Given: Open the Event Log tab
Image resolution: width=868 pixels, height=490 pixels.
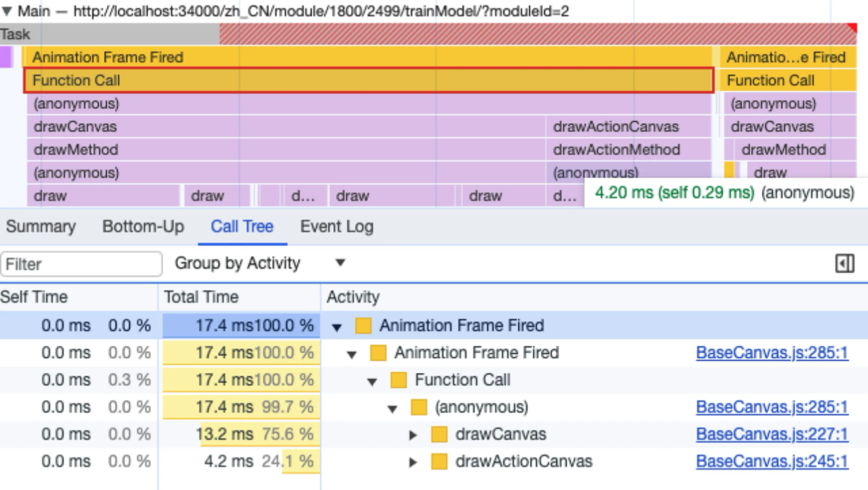Looking at the screenshot, I should click(337, 227).
